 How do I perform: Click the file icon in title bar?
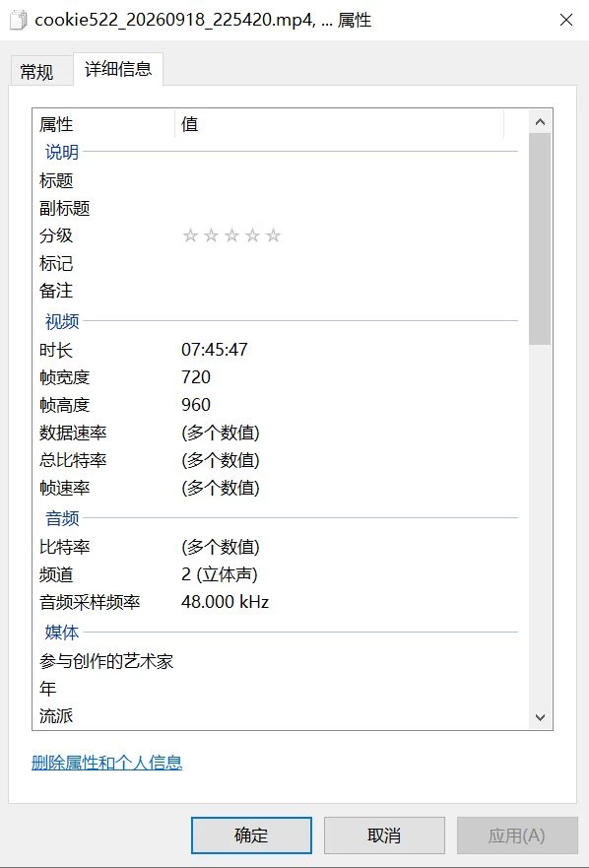19,21
